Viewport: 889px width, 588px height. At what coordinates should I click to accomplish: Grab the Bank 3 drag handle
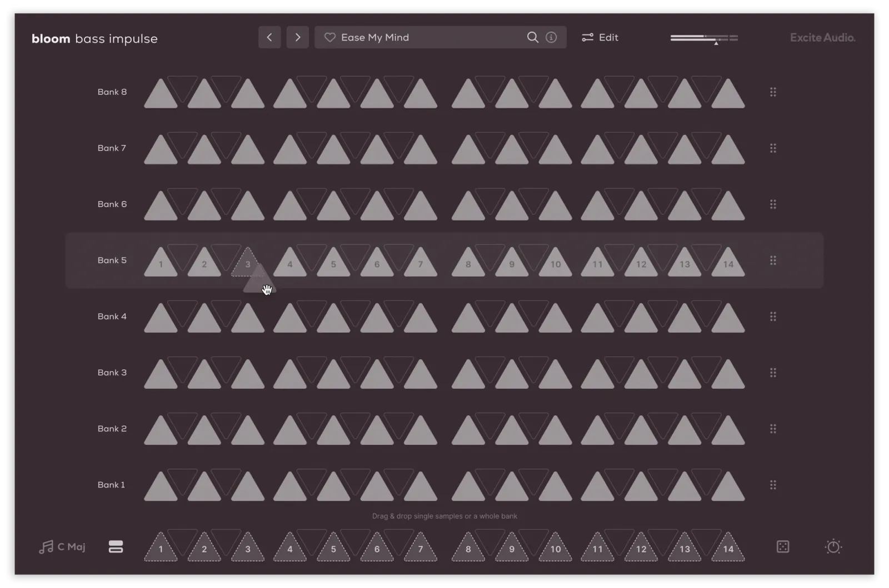coord(773,373)
